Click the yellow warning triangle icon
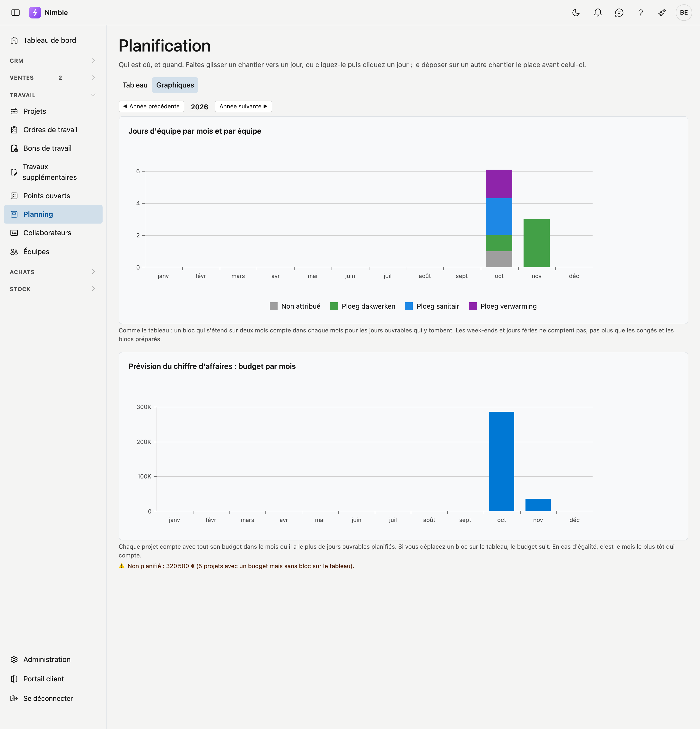This screenshot has height=729, width=700. [122, 566]
